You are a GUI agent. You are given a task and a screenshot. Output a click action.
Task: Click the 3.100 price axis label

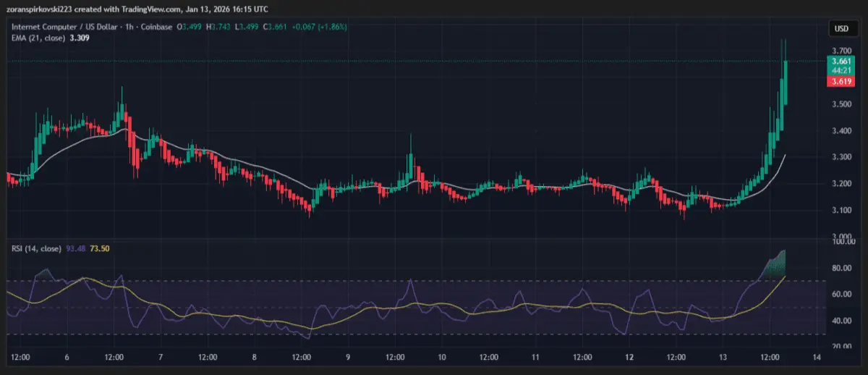841,211
